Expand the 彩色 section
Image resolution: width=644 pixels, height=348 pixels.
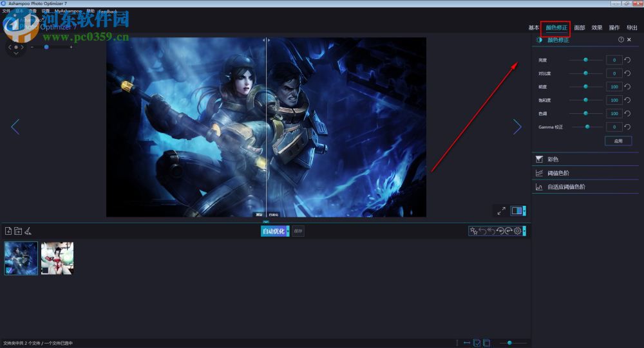tap(585, 160)
